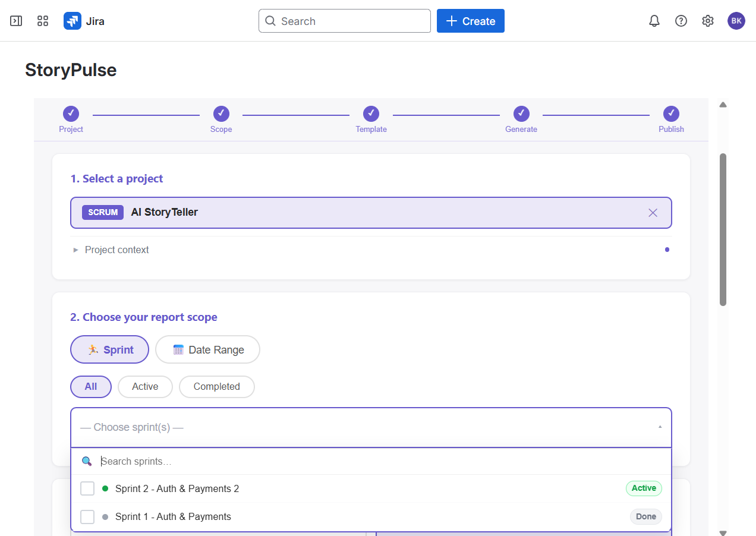Viewport: 756px width, 536px height.
Task: Open the settings gear icon
Action: 707,21
